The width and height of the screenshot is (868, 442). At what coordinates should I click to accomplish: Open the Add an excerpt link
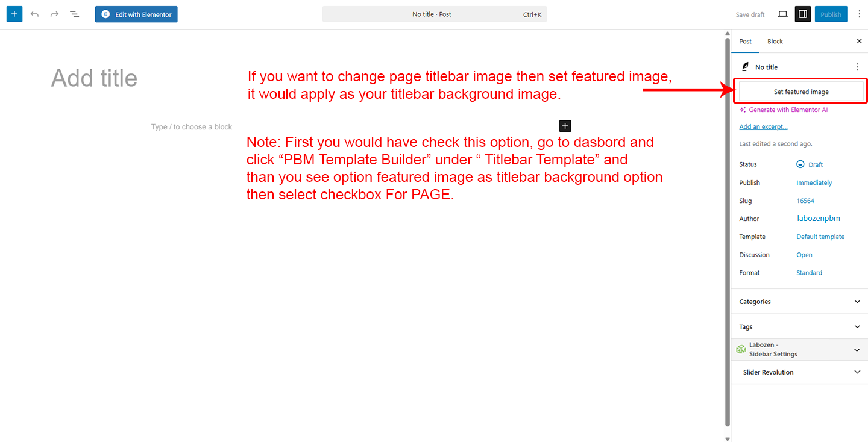click(763, 126)
